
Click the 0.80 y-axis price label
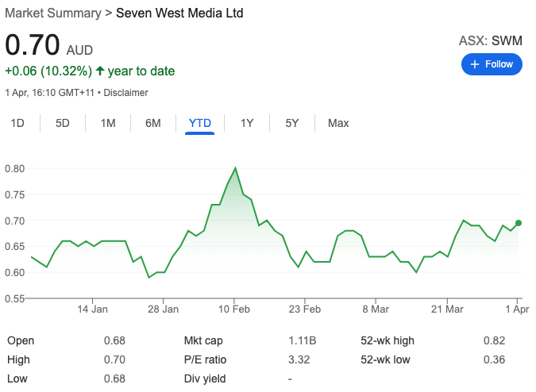point(15,169)
